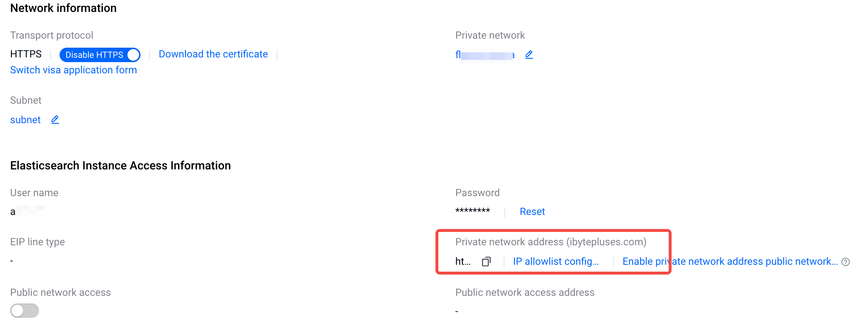Screen dimensions: 868x328
Task: Download the certificate
Action: [x=213, y=54]
